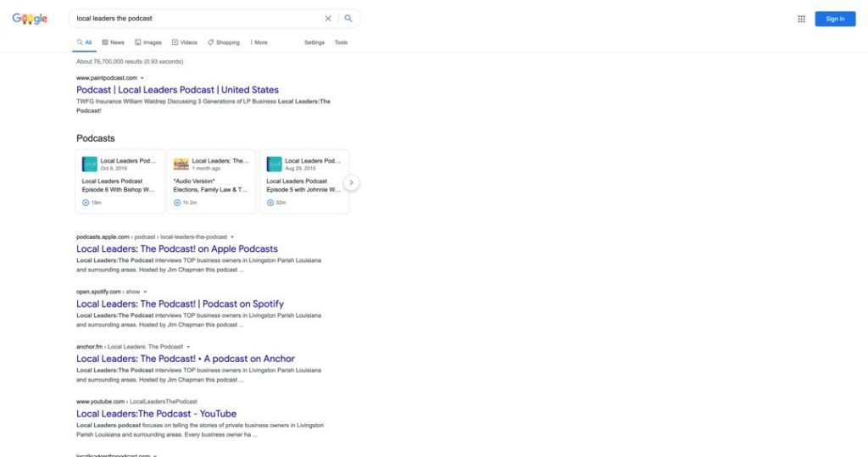Viewport: 868px width, 457px height.
Task: Switch to the Images tab
Action: 147,42
